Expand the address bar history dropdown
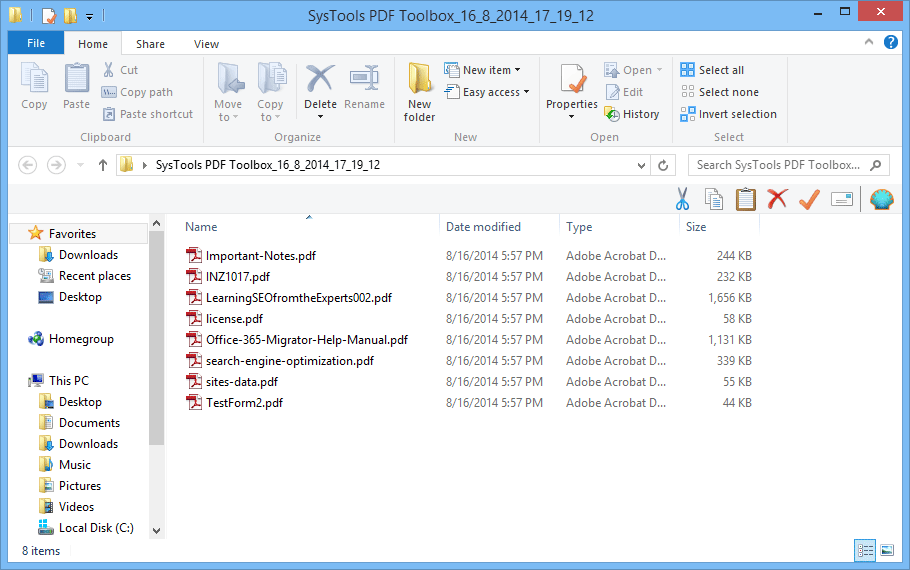Screen dimensions: 910x570 click(641, 165)
